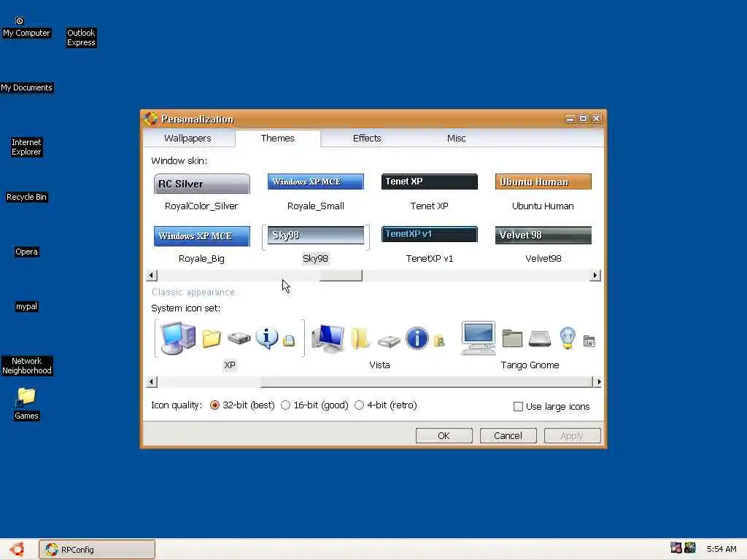Switch to the Misc tab

[x=456, y=138]
